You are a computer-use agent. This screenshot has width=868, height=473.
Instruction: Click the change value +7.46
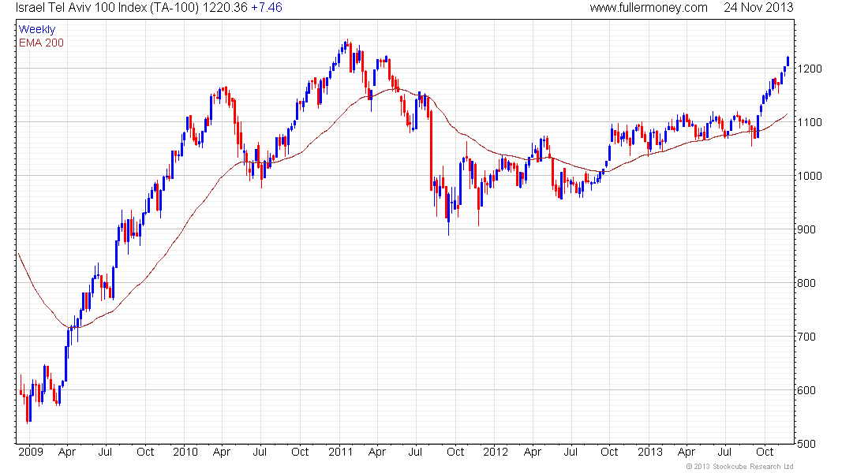[x=266, y=8]
